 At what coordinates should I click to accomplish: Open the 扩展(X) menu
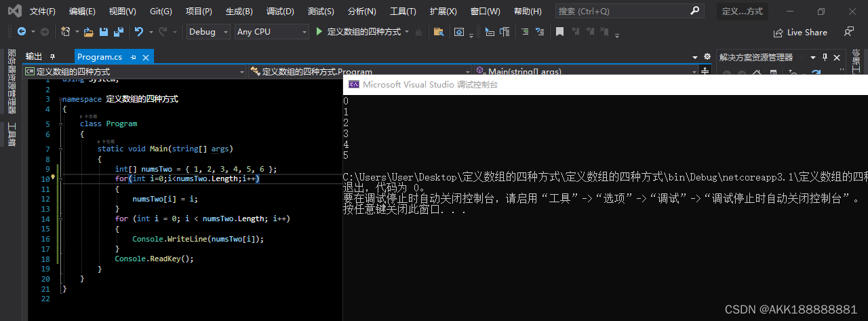click(443, 12)
